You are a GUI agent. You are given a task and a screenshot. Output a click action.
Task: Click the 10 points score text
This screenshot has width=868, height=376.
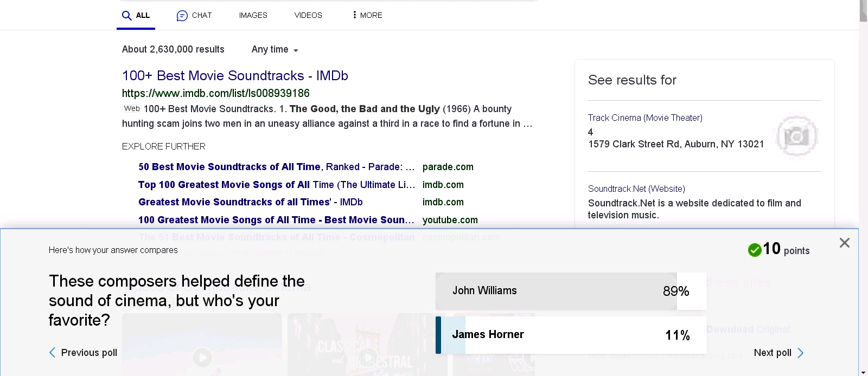click(786, 249)
